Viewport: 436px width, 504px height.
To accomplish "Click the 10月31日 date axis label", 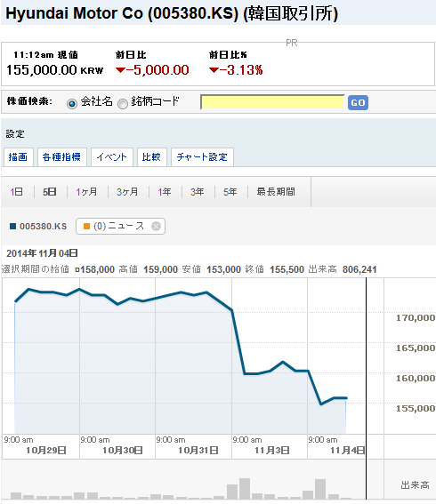I will 198,451.
